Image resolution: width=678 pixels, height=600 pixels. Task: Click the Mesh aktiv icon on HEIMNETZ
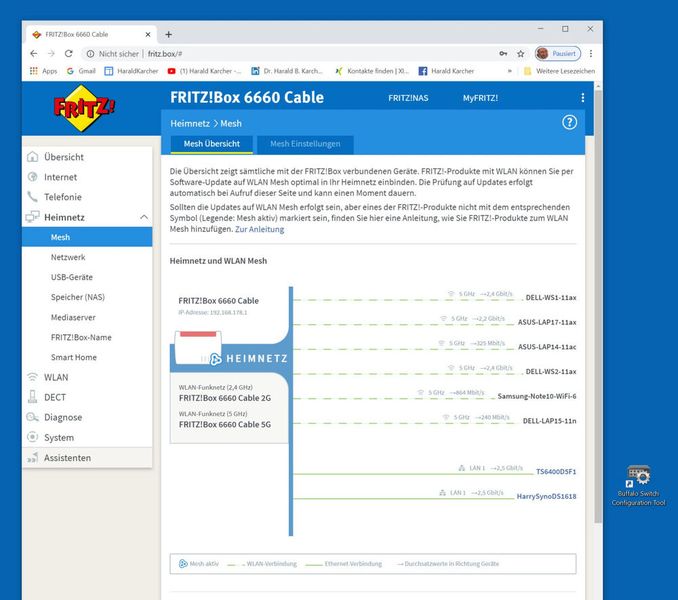point(215,359)
